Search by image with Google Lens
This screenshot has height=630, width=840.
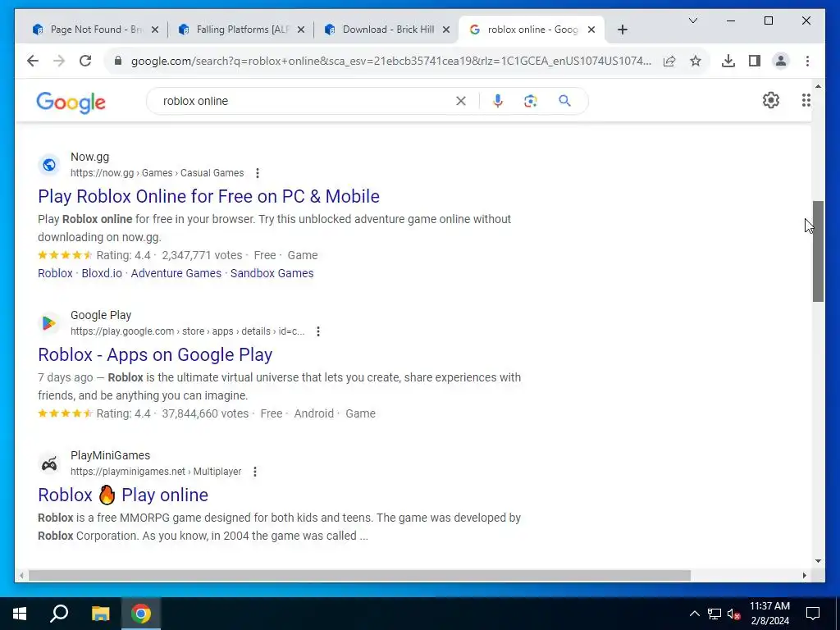531,101
